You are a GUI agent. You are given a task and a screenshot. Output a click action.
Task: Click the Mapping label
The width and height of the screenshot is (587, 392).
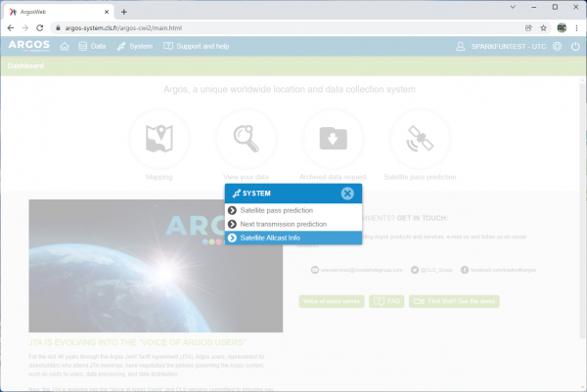click(159, 177)
